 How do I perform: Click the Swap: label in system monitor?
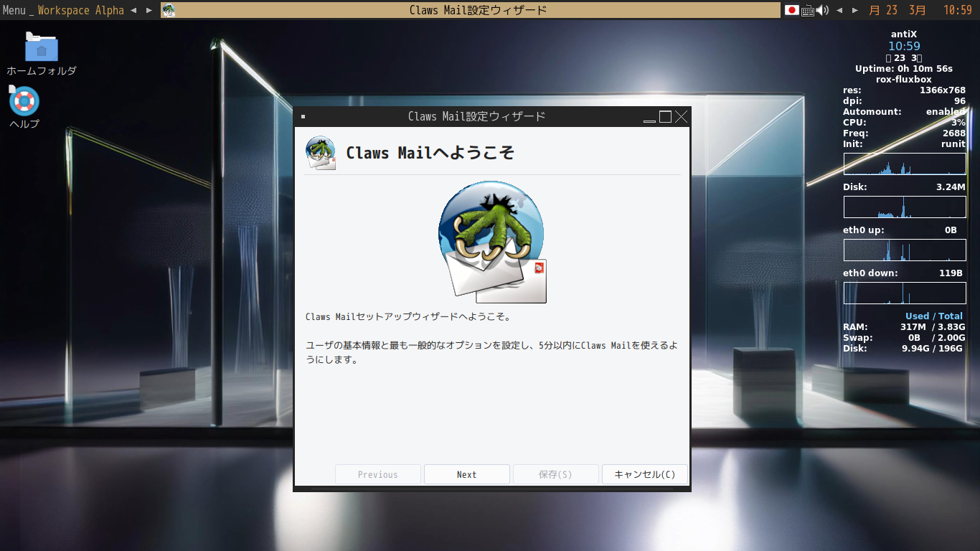pyautogui.click(x=858, y=338)
